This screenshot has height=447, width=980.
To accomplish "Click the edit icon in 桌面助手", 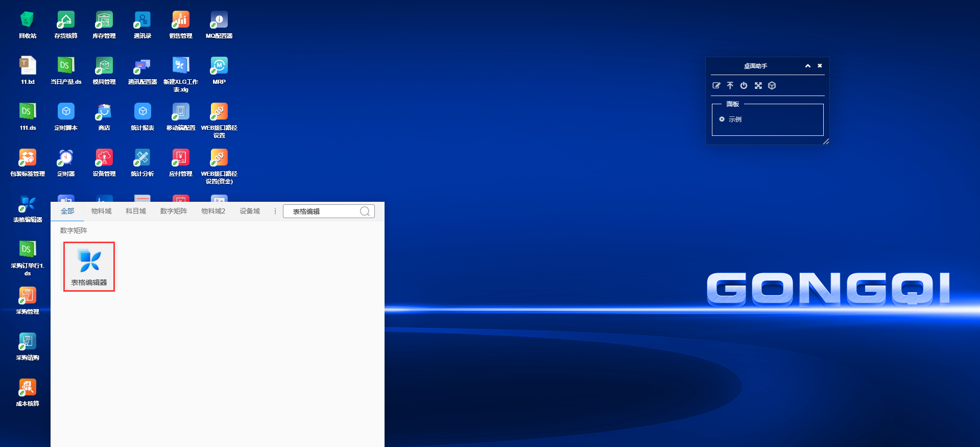I will click(x=716, y=86).
